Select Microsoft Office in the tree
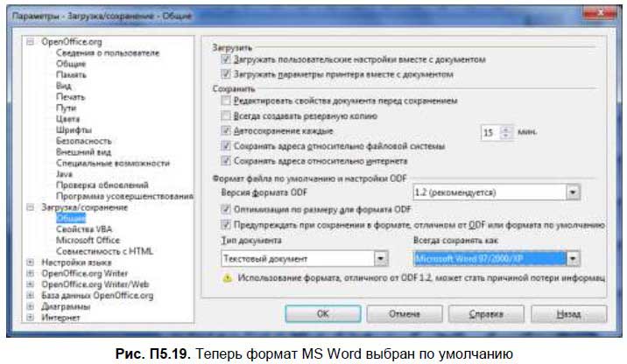627x364 pixels. tap(88, 240)
